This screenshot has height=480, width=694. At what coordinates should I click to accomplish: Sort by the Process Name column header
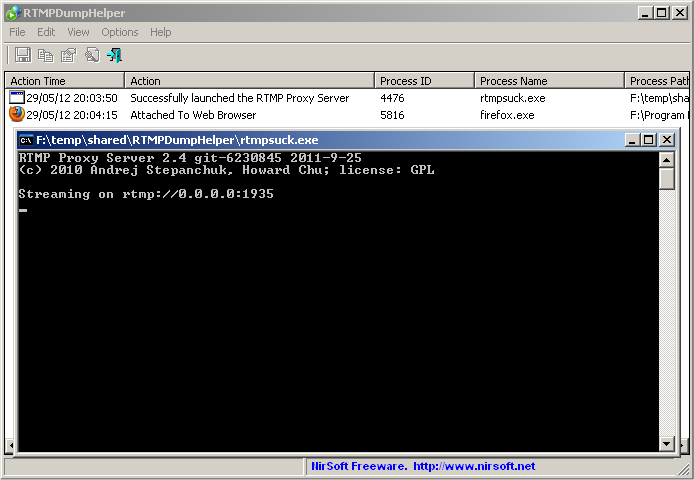coord(549,81)
